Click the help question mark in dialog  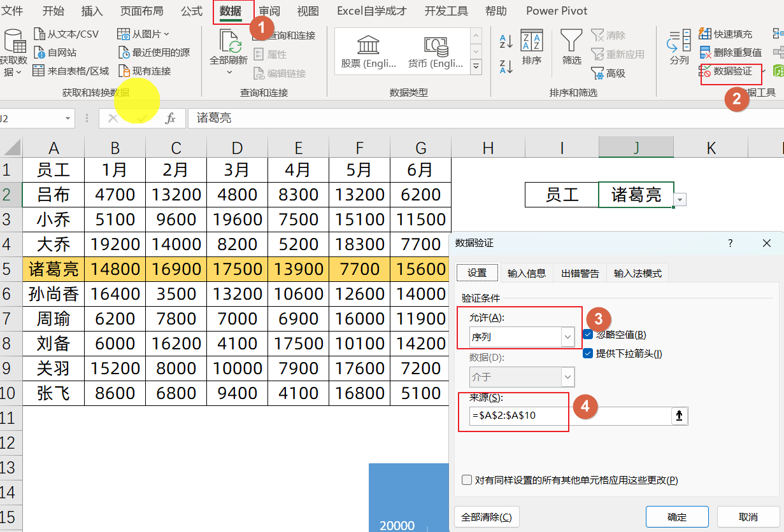(731, 243)
